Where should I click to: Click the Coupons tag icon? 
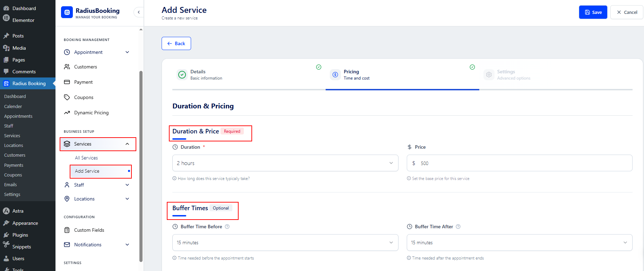click(x=67, y=97)
